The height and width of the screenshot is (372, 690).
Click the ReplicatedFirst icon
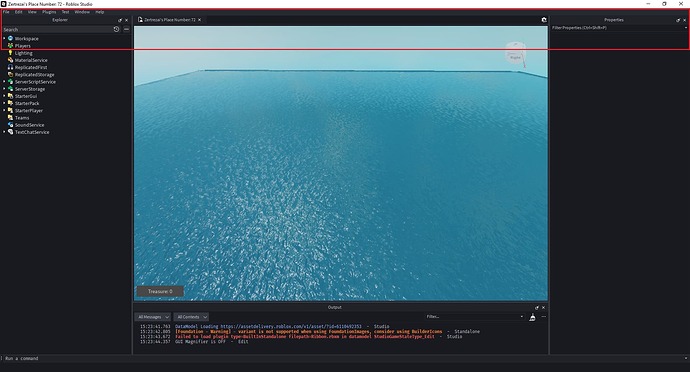[11, 67]
